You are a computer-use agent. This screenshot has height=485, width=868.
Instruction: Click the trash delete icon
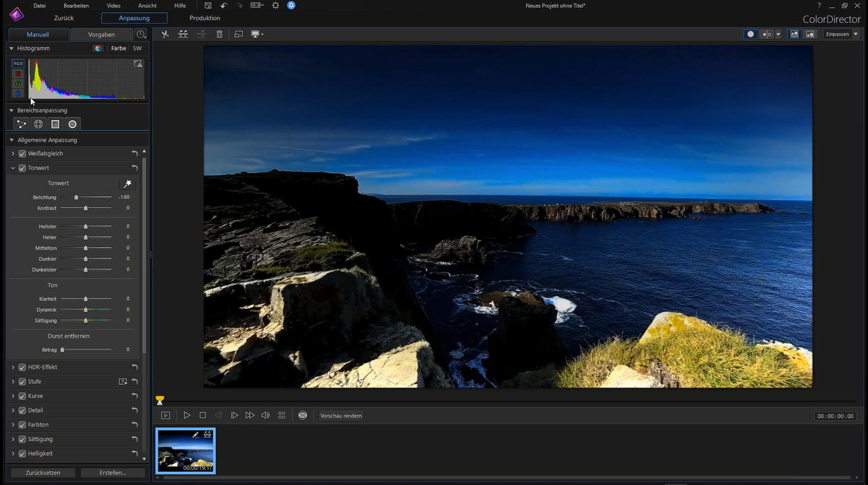coord(219,34)
